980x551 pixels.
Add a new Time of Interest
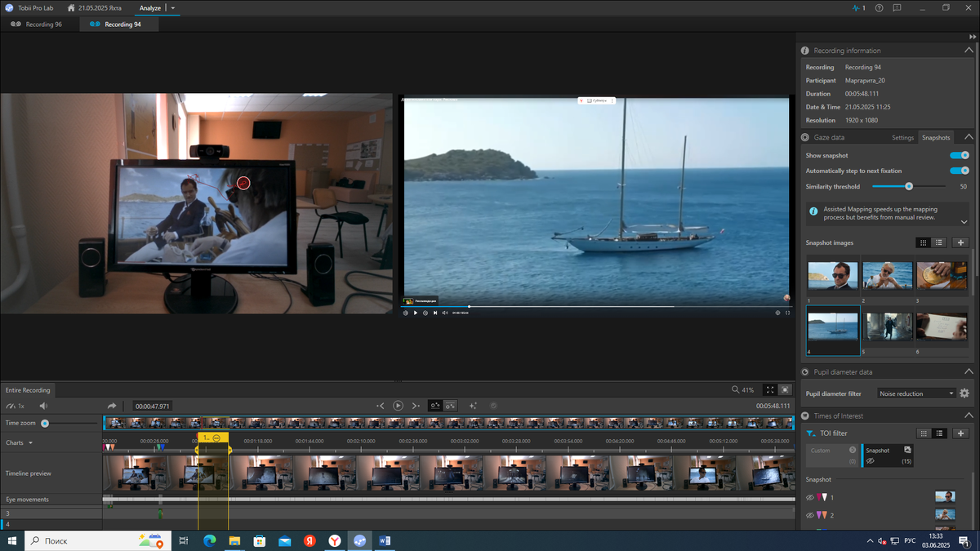tap(960, 433)
